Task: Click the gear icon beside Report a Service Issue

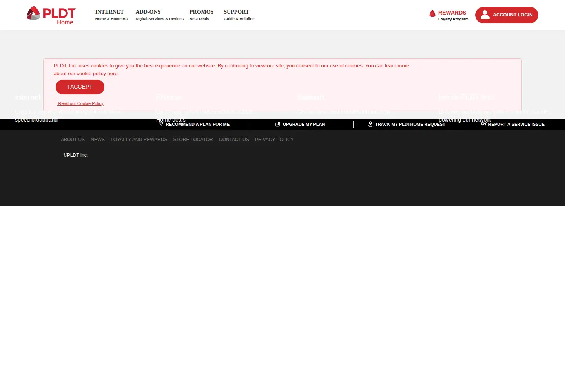Action: pos(484,124)
